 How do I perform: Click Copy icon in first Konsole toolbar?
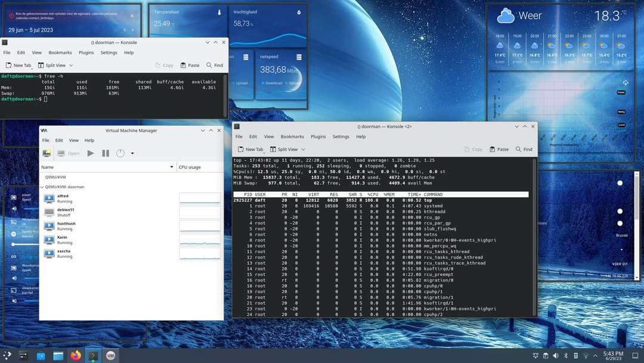(x=157, y=65)
